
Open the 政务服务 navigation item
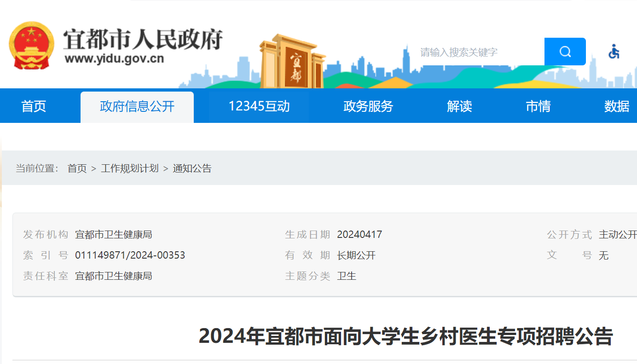pos(368,106)
